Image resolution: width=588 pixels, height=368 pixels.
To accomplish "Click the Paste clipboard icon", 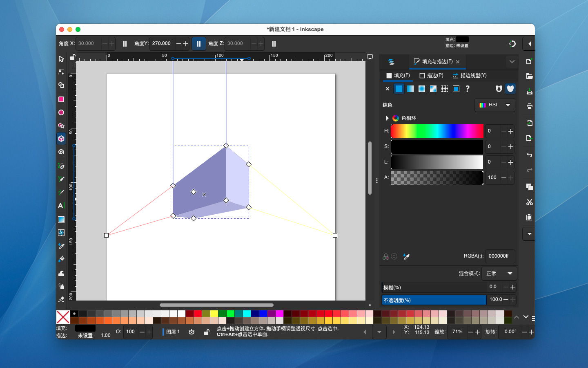I will tap(529, 217).
